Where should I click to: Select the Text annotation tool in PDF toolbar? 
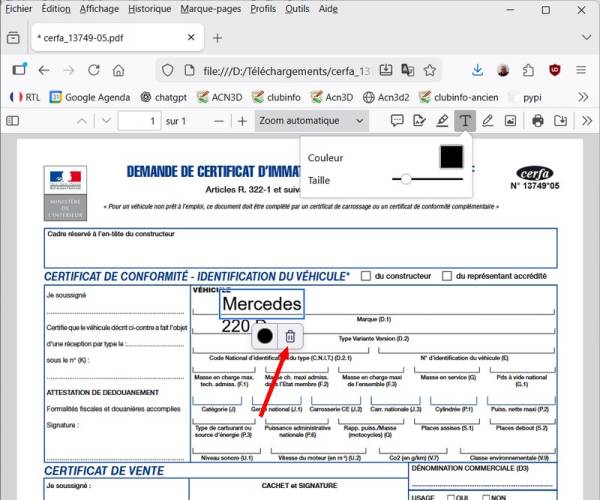[x=465, y=121]
